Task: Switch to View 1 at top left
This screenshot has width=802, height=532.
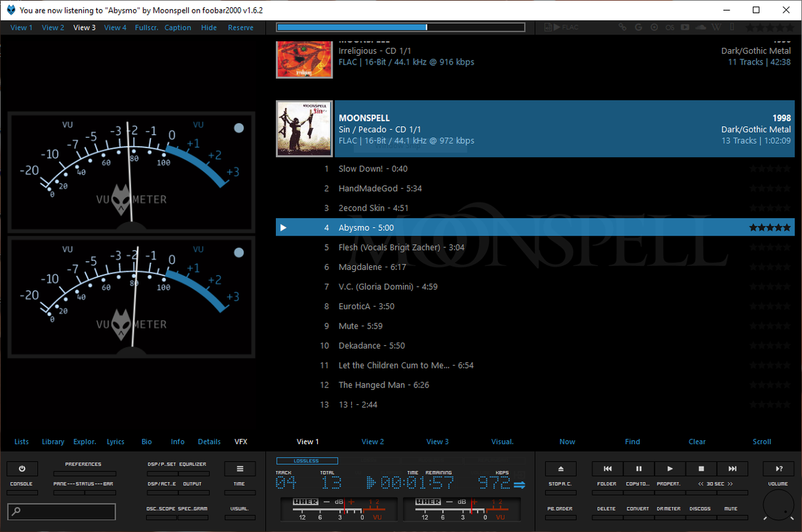Action: [21, 27]
